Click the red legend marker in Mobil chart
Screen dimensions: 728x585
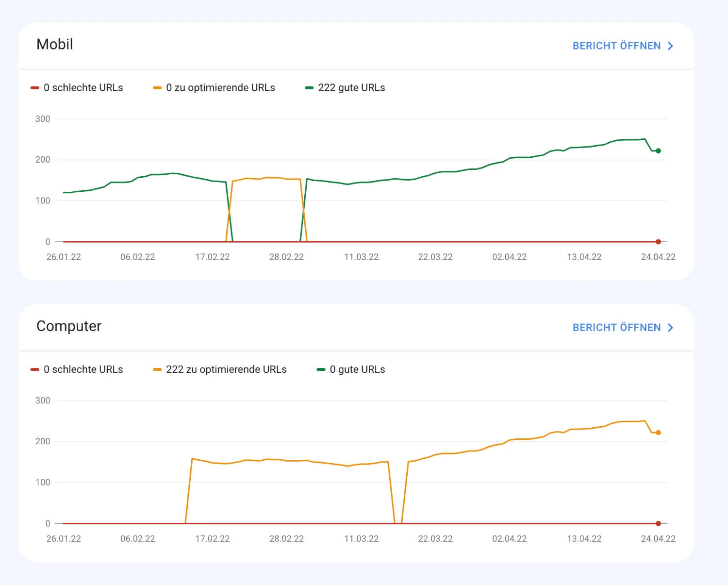34,87
